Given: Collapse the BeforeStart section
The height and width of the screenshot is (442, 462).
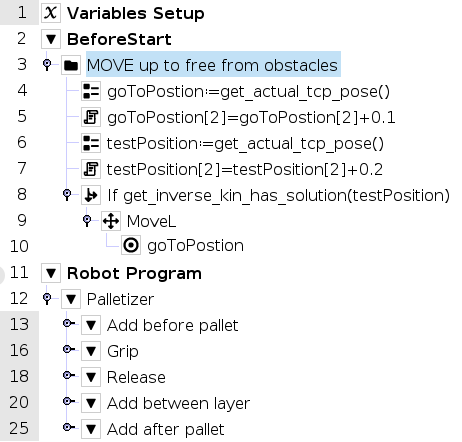Looking at the screenshot, I should coord(51,39).
